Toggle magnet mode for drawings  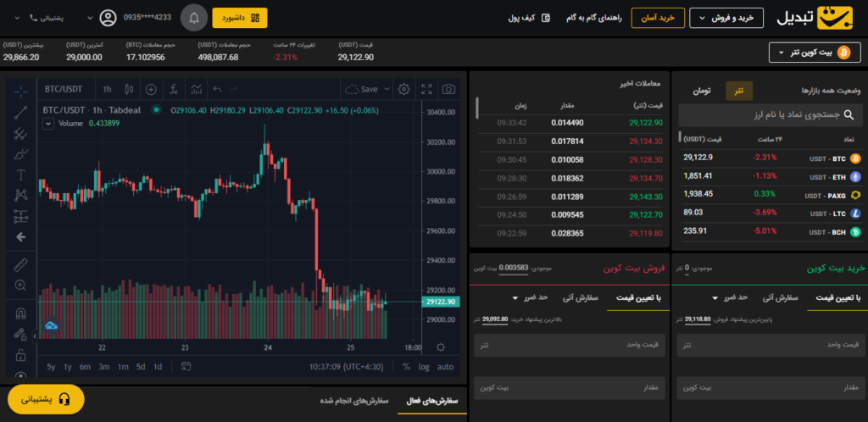click(21, 314)
